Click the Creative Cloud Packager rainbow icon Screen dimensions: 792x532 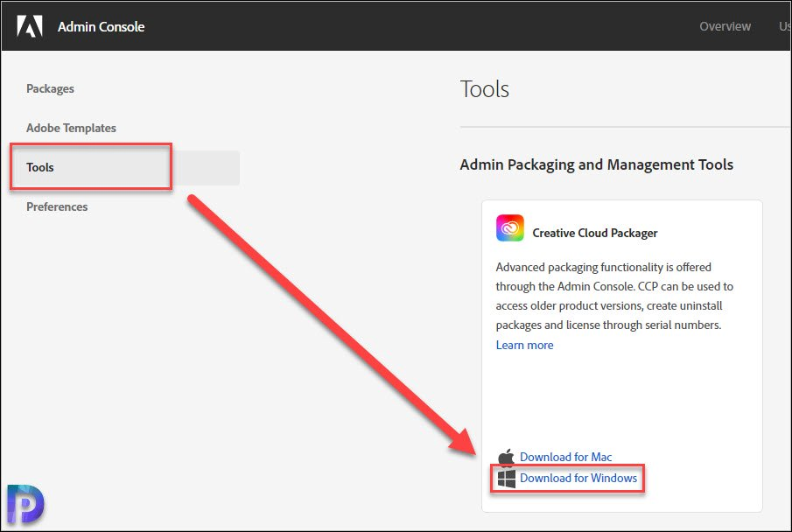(509, 227)
